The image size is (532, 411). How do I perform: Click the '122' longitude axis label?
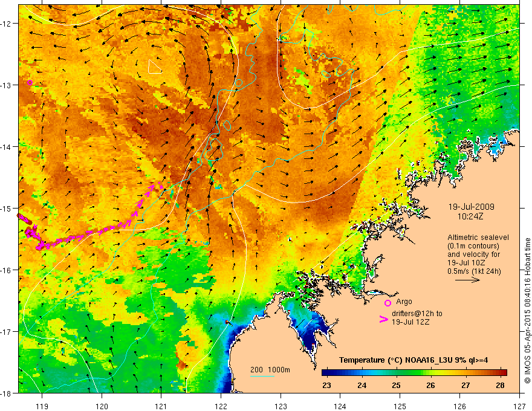coord(221,406)
